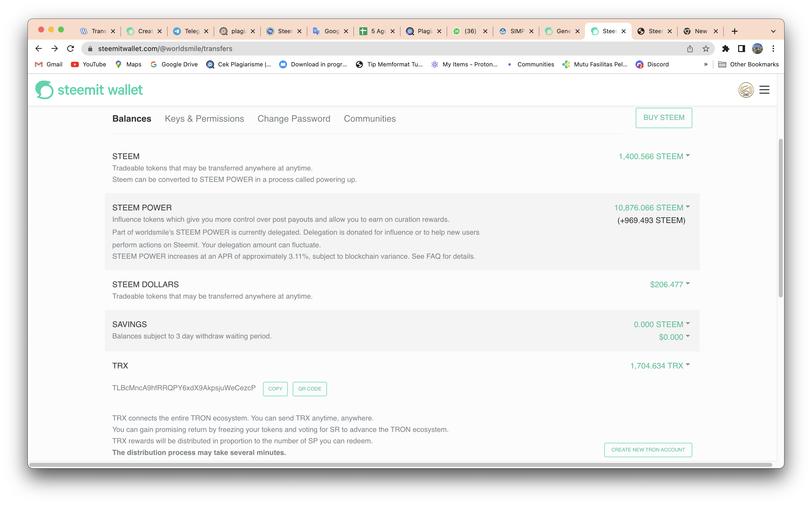Go back with the browser back arrow
812x505 pixels.
click(39, 49)
